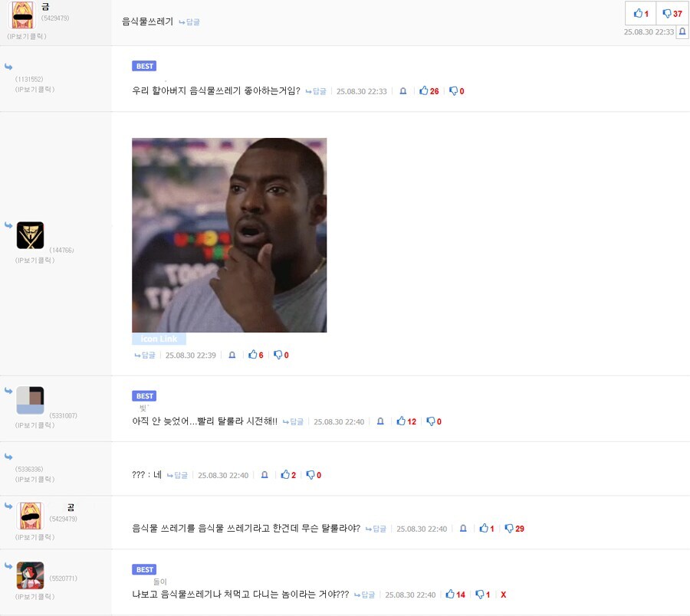690x616 pixels.
Task: Click the bell icon beside the first BEST comment
Action: [x=402, y=90]
